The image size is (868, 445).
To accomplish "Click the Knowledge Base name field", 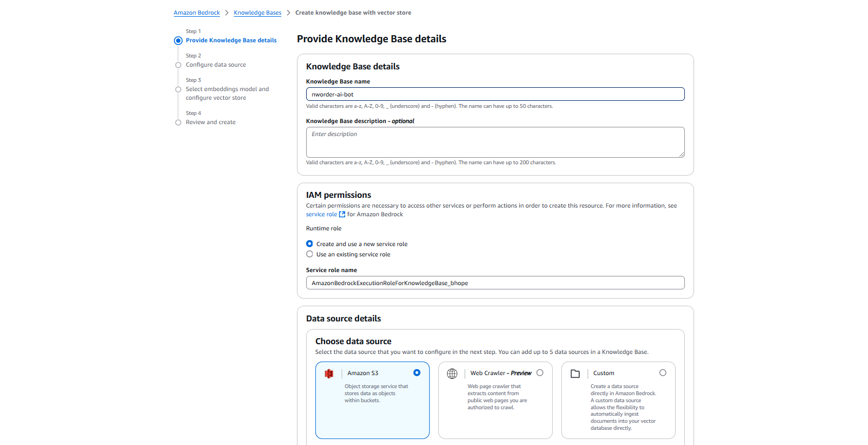I will pos(495,94).
